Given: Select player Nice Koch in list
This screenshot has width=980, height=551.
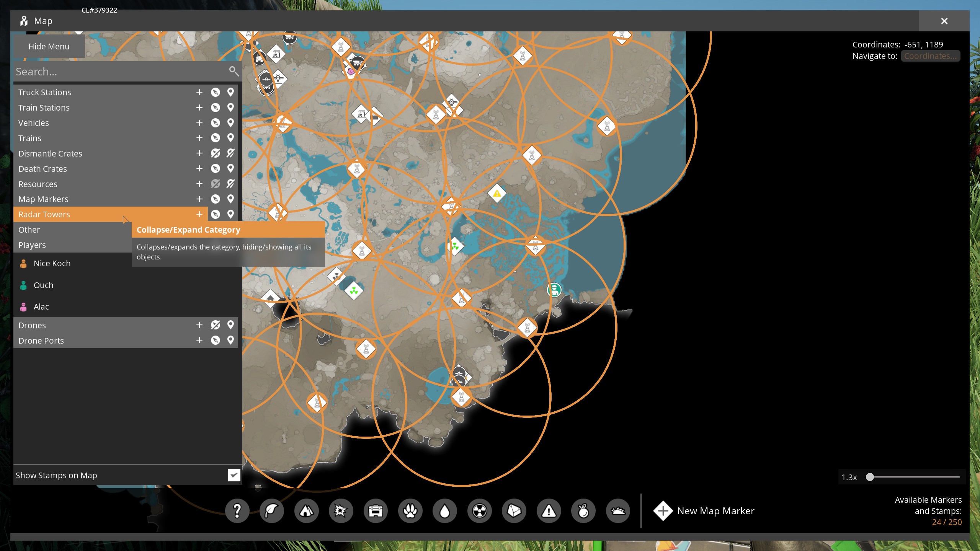Looking at the screenshot, I should 52,264.
